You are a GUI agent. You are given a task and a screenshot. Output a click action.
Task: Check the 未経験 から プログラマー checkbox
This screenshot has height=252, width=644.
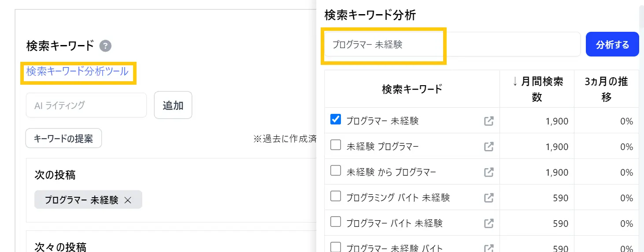click(x=336, y=171)
